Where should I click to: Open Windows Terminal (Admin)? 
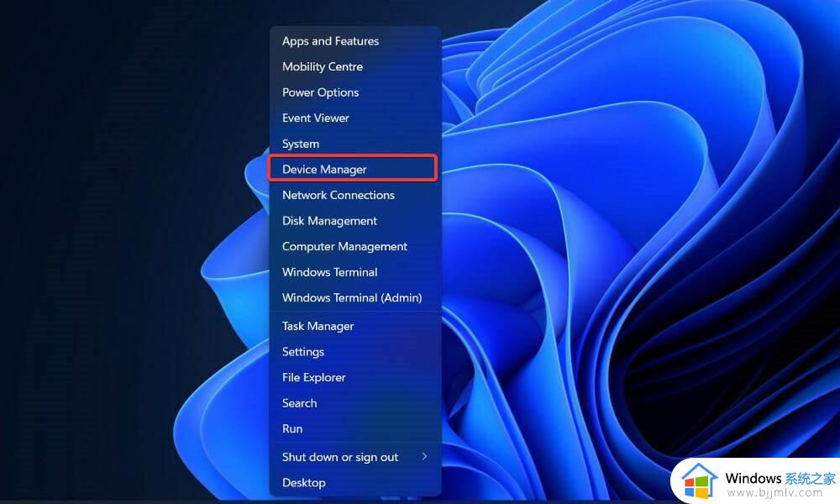click(351, 298)
